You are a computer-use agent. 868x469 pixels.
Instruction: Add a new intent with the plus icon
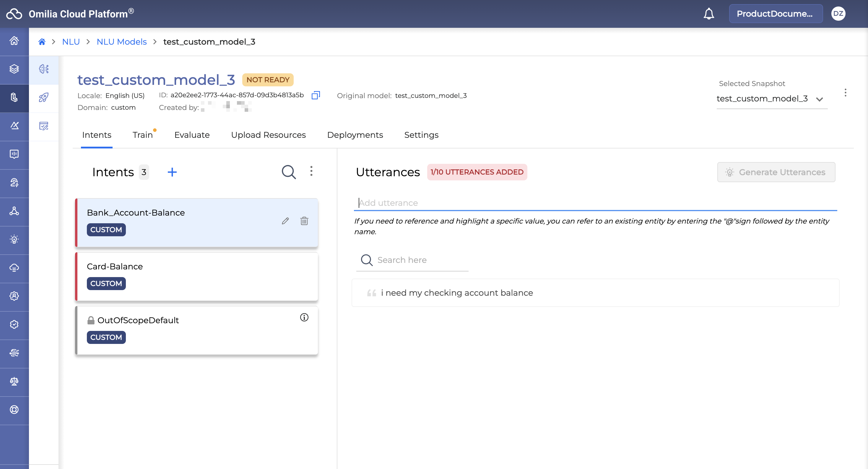[172, 172]
